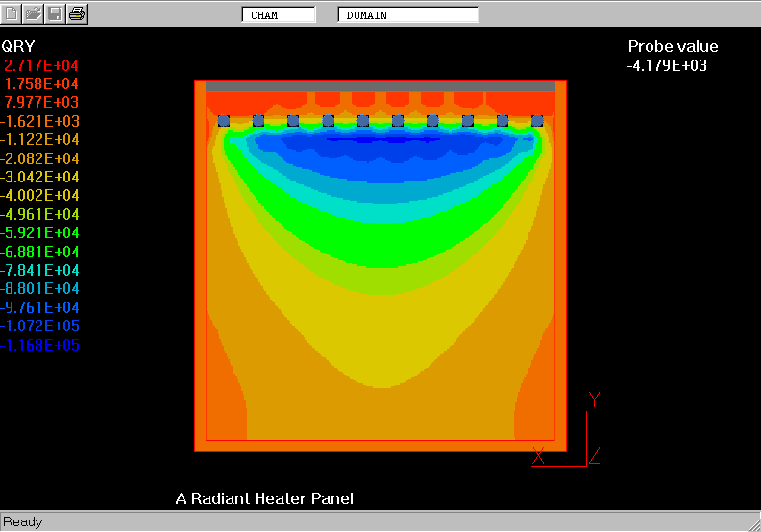Click the yellow -4.002E+04 legend value
The width and height of the screenshot is (761, 532).
[x=40, y=196]
